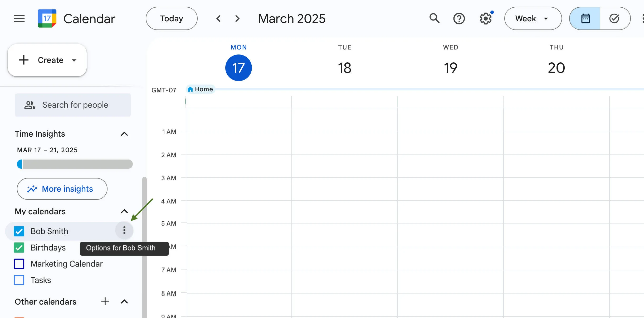Open More insights
The image size is (644, 318).
click(62, 189)
